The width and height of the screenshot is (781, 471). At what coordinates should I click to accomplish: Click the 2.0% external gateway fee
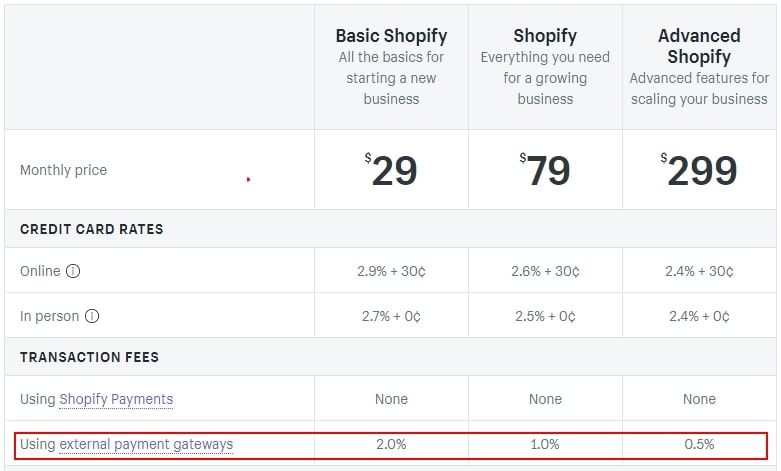391,444
